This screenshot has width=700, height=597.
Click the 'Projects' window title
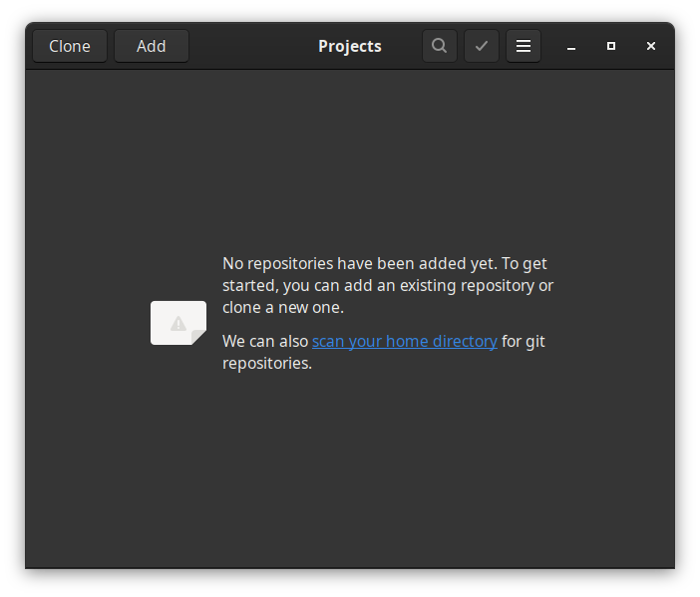349,46
